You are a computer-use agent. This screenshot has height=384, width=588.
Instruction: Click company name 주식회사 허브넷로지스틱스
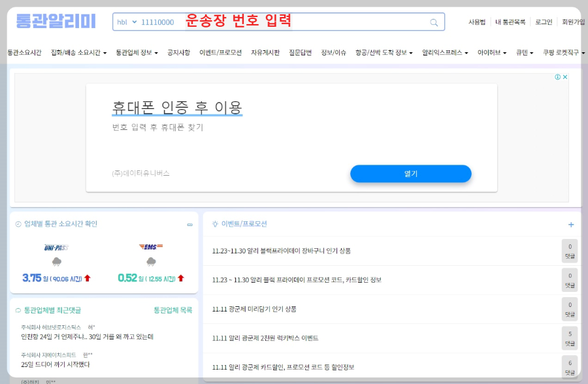(51, 327)
